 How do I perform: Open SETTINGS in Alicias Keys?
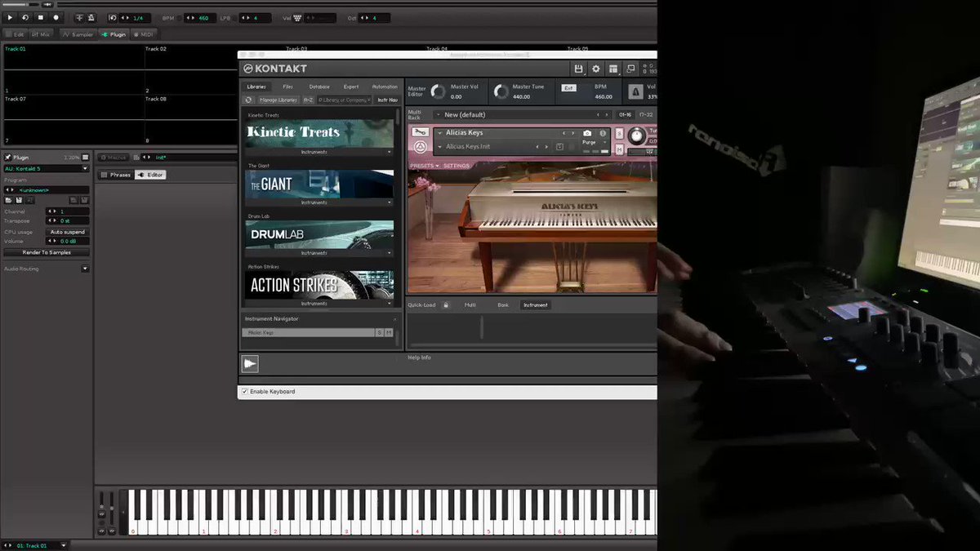point(457,166)
